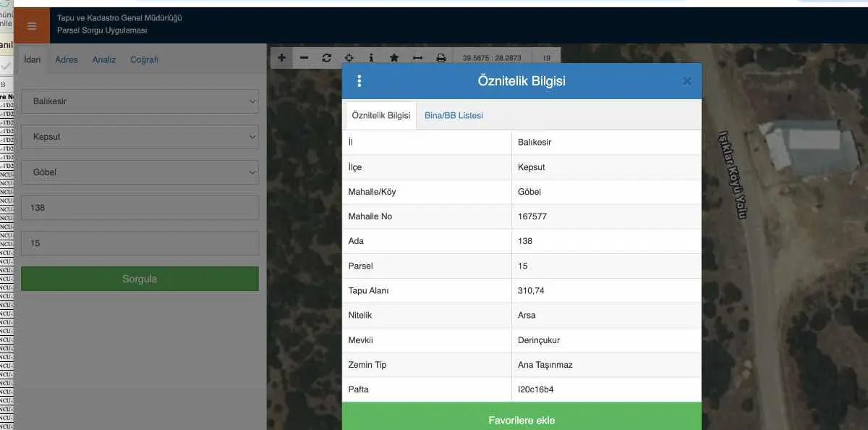The image size is (868, 430).
Task: Switch to the İdari tab
Action: (33, 59)
